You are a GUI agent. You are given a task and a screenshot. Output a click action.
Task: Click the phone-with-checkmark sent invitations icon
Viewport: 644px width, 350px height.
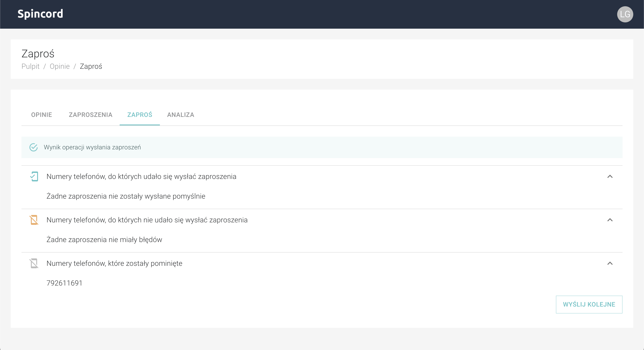(x=34, y=176)
